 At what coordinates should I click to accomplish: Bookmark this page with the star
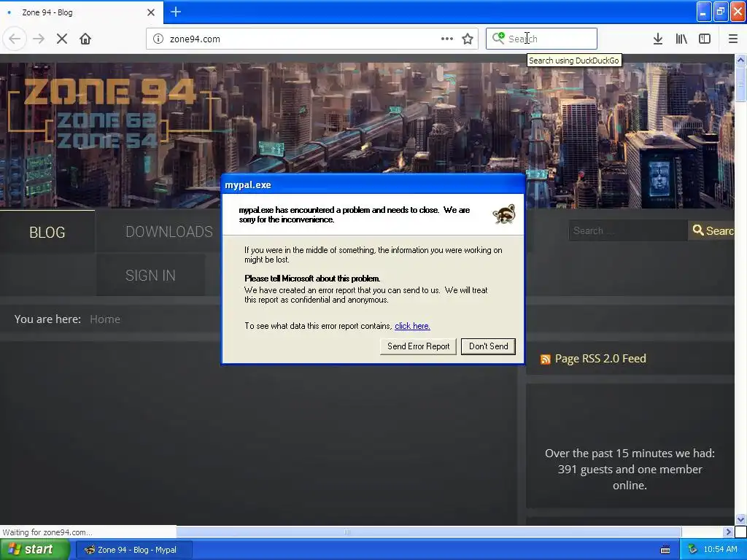click(x=468, y=39)
